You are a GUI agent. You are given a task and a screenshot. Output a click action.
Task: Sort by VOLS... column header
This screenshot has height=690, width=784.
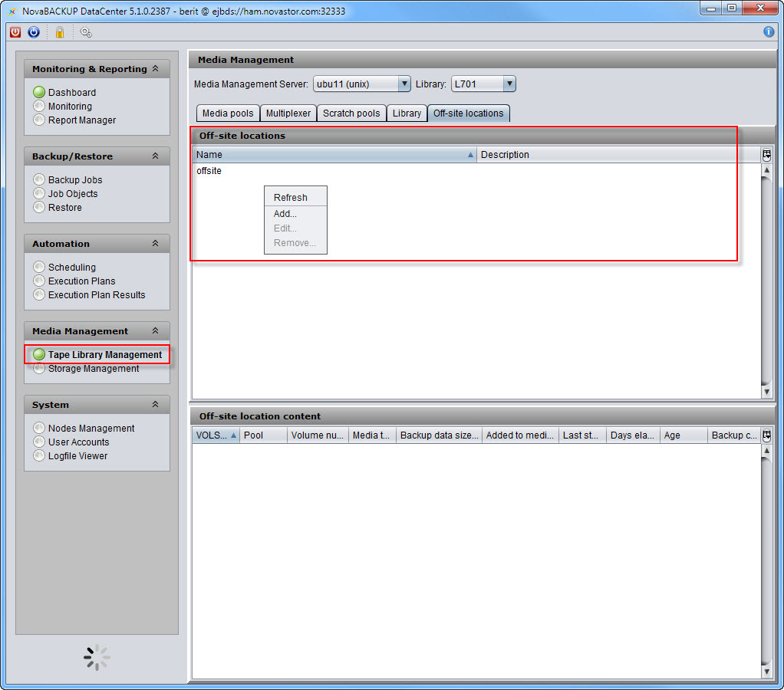click(216, 435)
